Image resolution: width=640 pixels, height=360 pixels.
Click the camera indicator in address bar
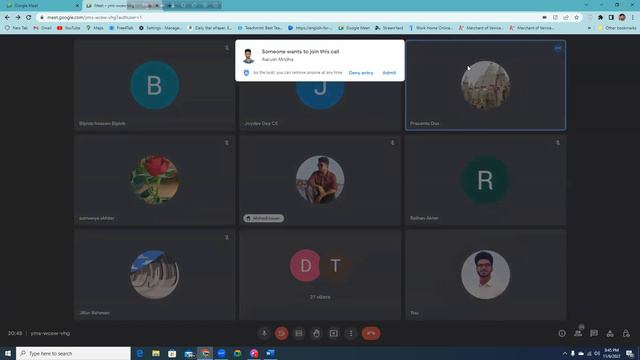tap(544, 18)
